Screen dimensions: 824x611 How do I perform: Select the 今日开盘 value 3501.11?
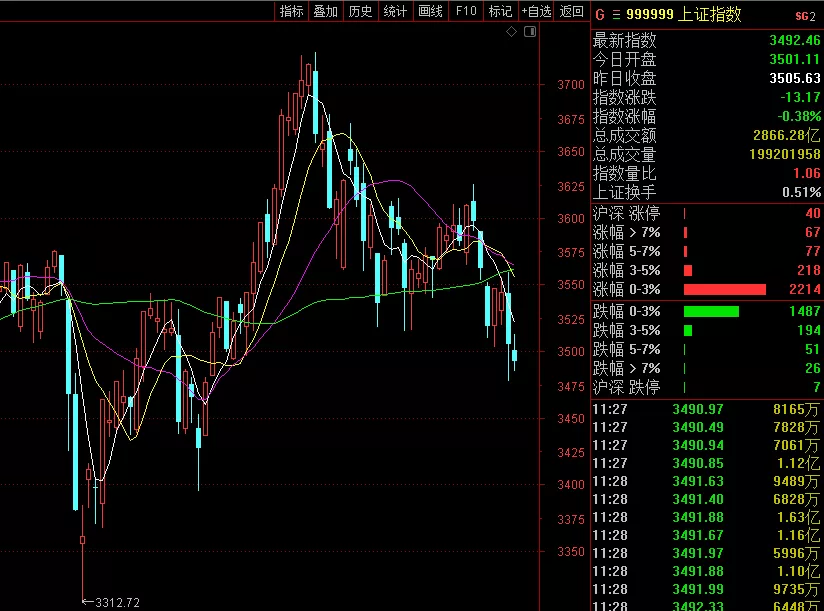[795, 59]
